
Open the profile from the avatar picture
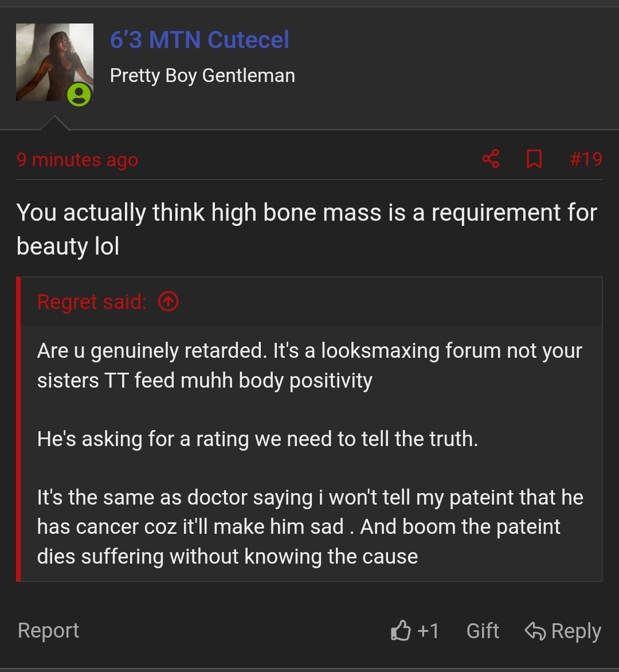[x=54, y=62]
